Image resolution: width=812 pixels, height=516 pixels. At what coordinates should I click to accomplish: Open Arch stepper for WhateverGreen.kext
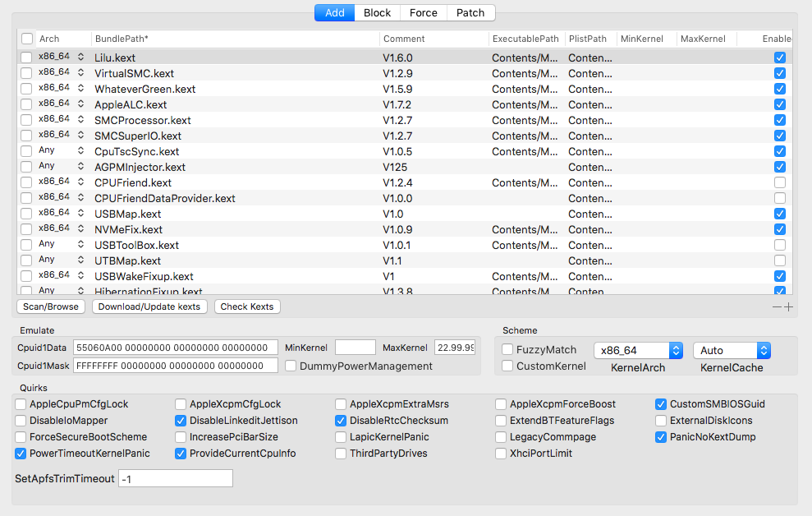(80, 88)
